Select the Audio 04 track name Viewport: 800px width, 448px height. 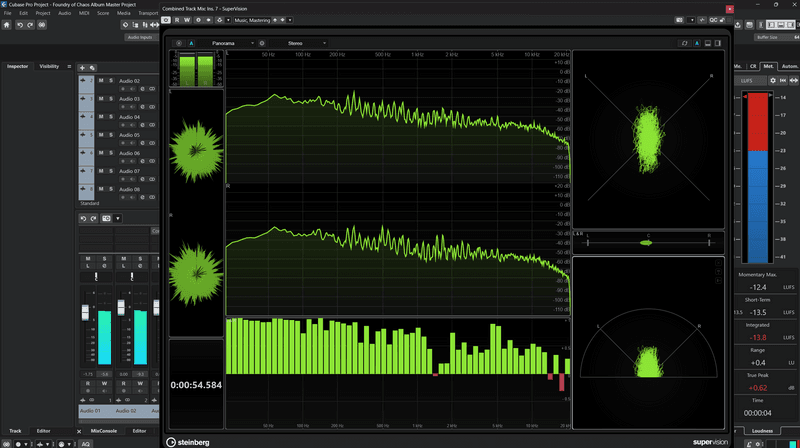[x=129, y=117]
